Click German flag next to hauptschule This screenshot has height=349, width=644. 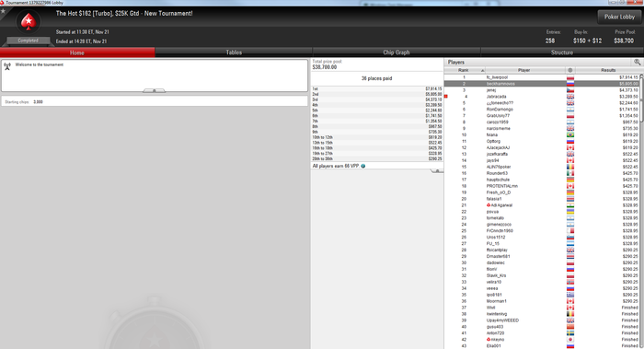570,180
